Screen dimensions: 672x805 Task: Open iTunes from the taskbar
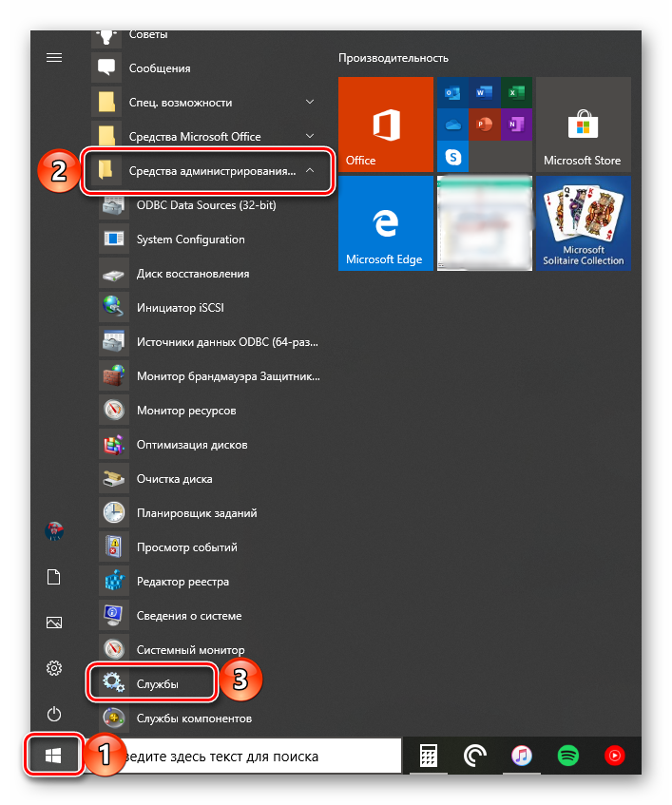click(x=521, y=756)
